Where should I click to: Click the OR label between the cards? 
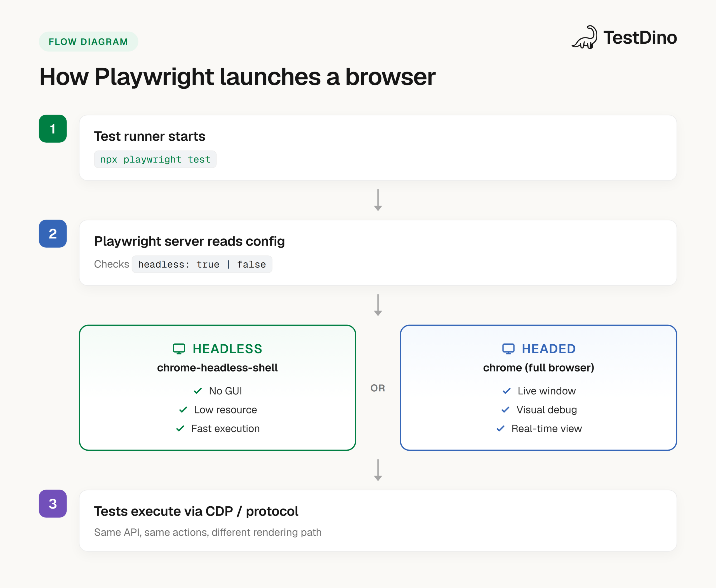378,388
